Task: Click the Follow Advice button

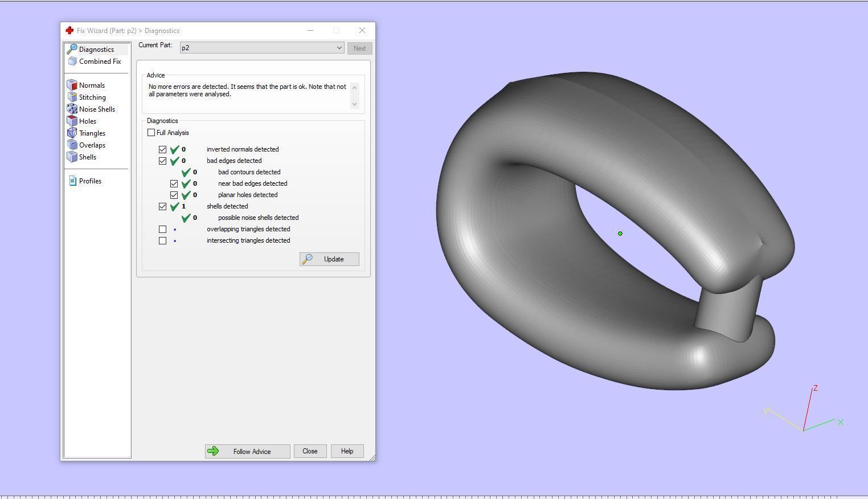Action: pos(248,451)
